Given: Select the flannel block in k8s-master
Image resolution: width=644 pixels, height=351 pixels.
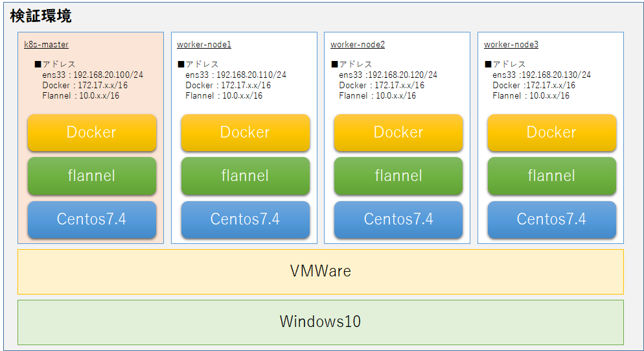Looking at the screenshot, I should (x=92, y=176).
